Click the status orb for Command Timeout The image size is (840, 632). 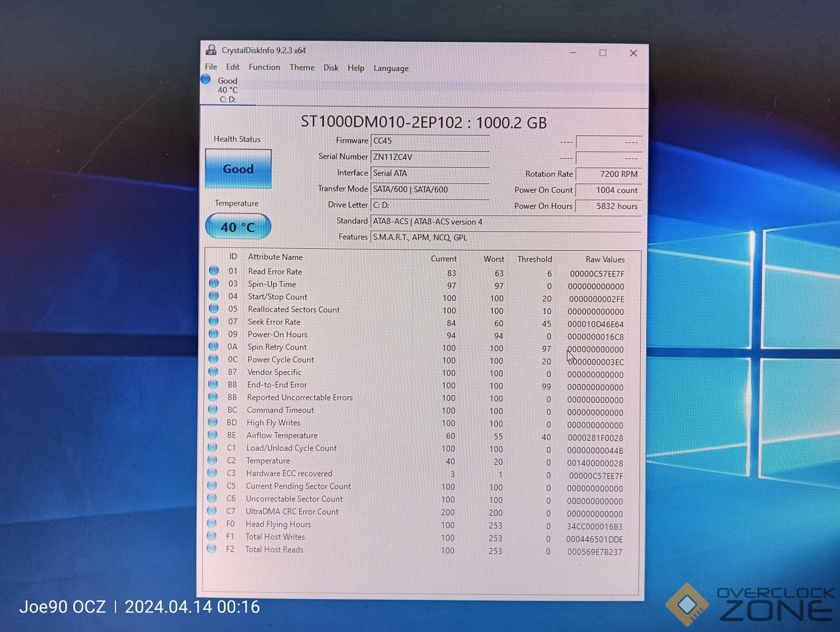pos(213,410)
